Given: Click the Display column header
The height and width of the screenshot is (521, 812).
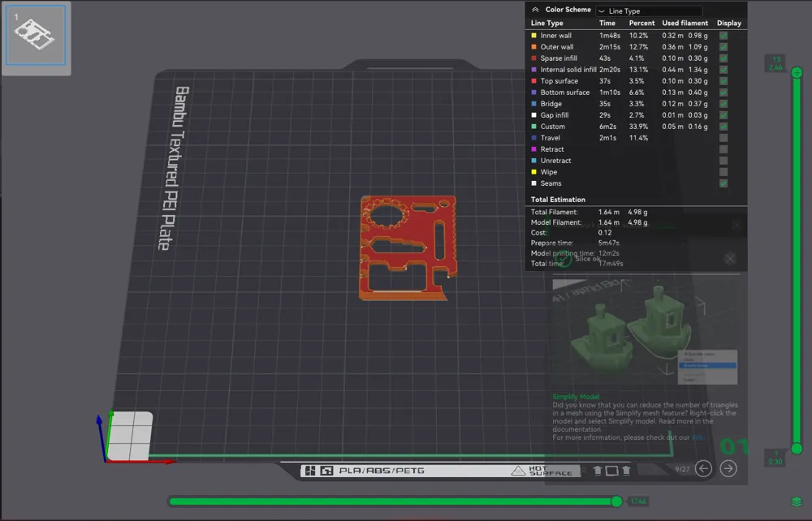Looking at the screenshot, I should 728,24.
